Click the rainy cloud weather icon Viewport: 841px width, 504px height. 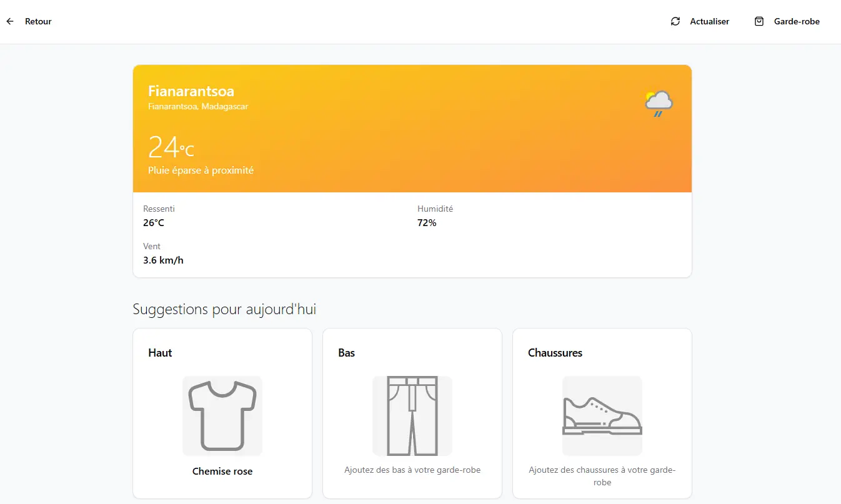659,104
